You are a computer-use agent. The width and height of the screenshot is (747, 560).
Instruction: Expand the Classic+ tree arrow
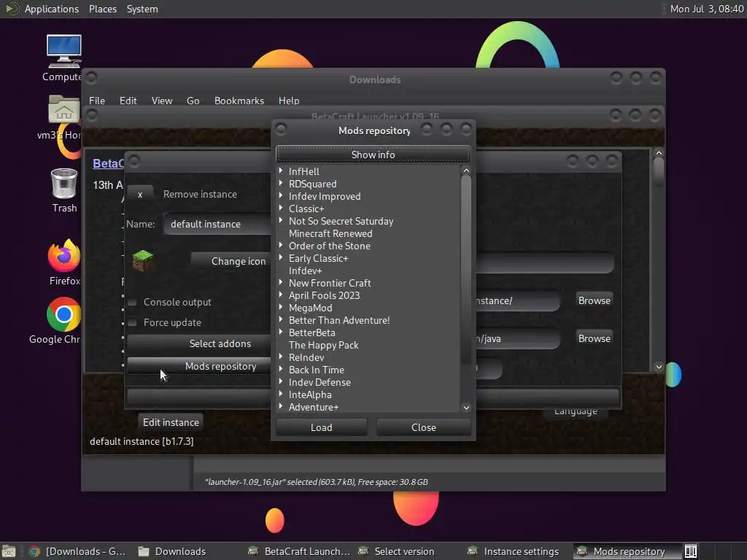(281, 208)
